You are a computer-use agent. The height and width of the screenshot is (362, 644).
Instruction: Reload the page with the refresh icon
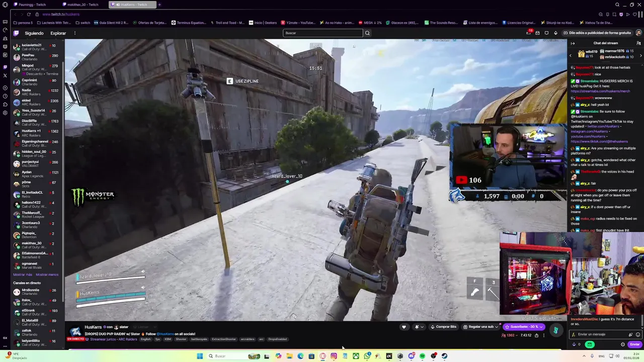tap(29, 14)
